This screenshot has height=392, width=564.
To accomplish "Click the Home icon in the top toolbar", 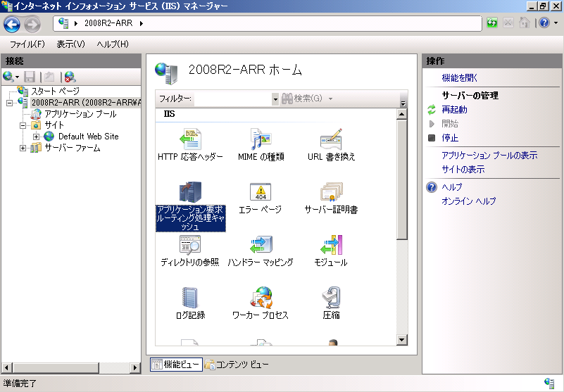I will click(x=524, y=23).
